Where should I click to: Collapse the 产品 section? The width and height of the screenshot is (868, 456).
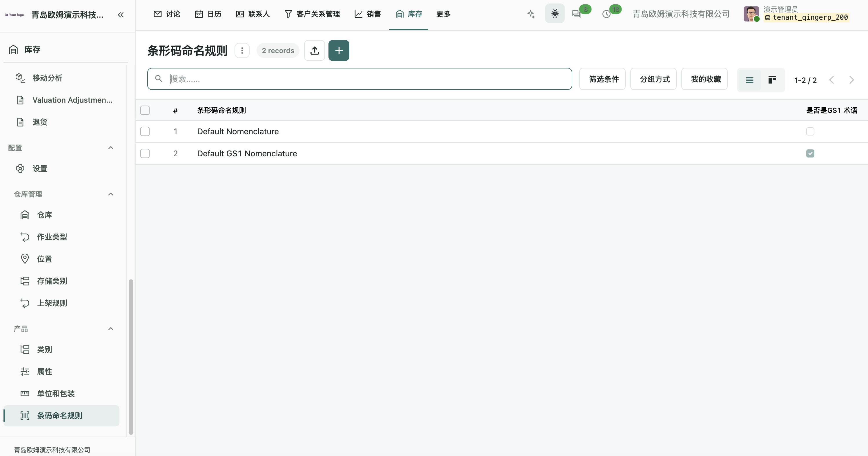[110, 329]
